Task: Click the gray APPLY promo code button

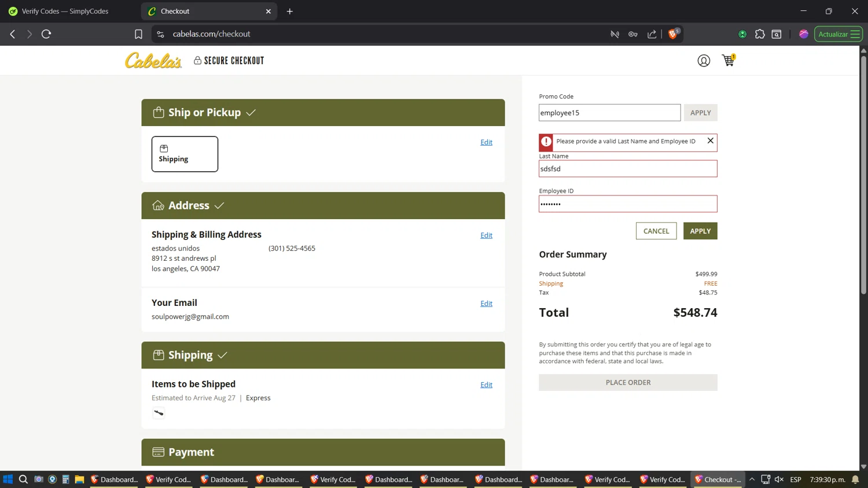Action: coord(700,113)
